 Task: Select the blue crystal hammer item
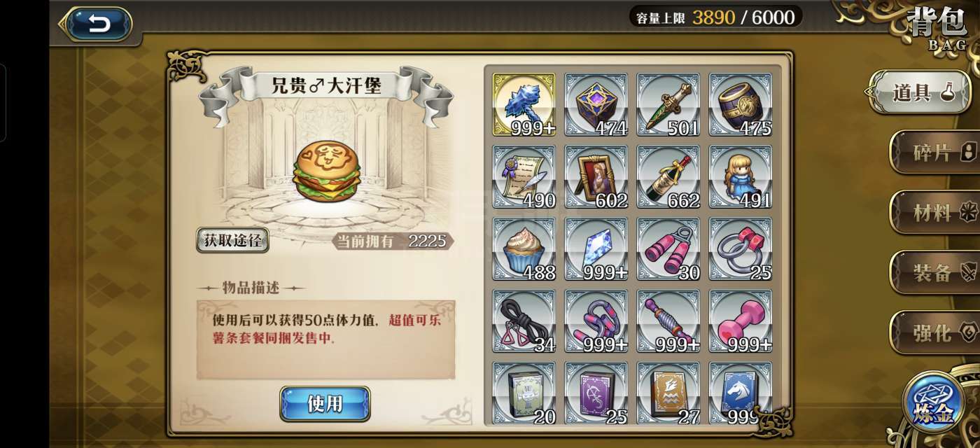click(524, 104)
